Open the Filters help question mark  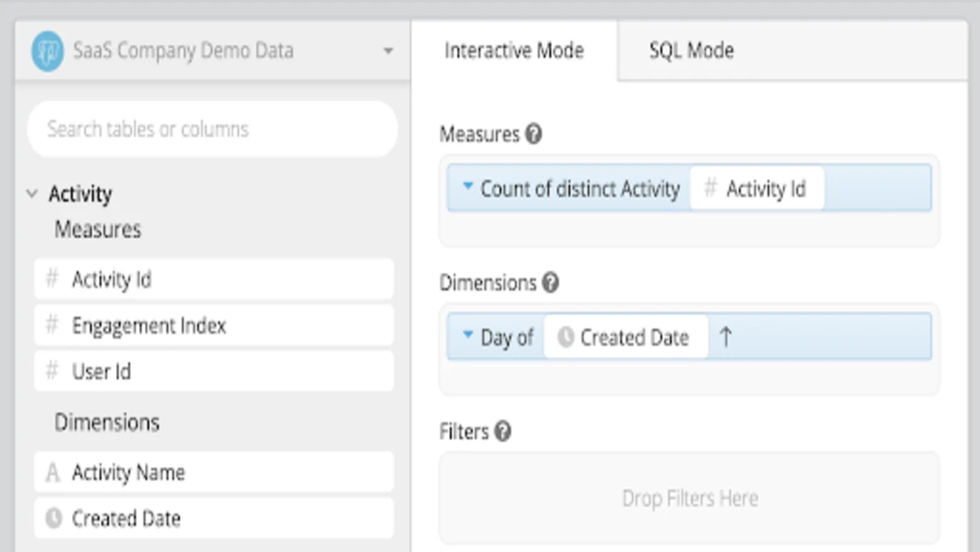click(x=502, y=431)
